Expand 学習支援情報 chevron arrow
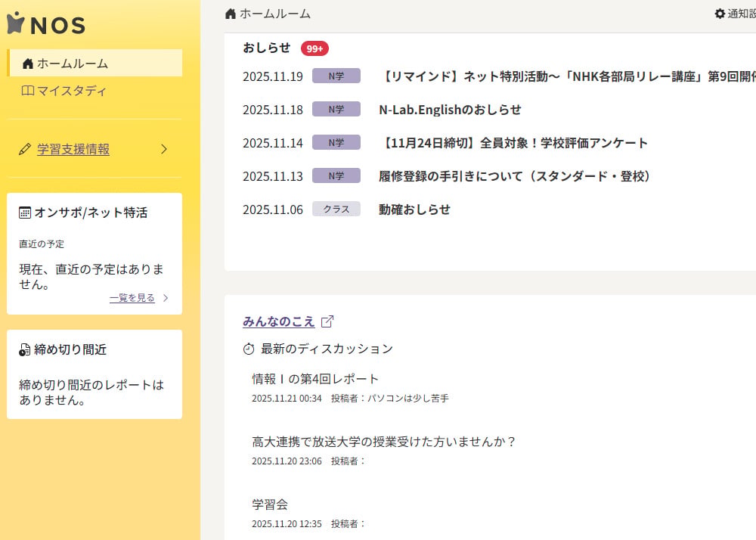Viewport: 756px width, 540px height. coord(164,149)
